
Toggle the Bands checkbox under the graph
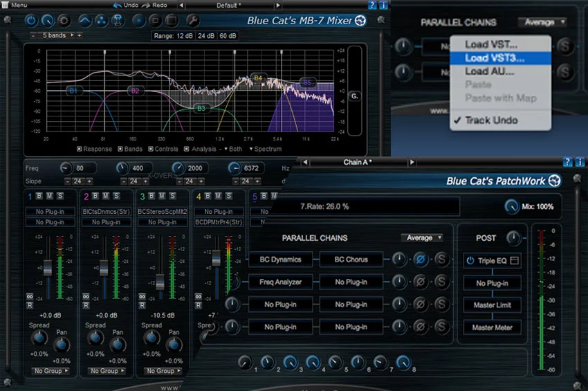(120, 149)
